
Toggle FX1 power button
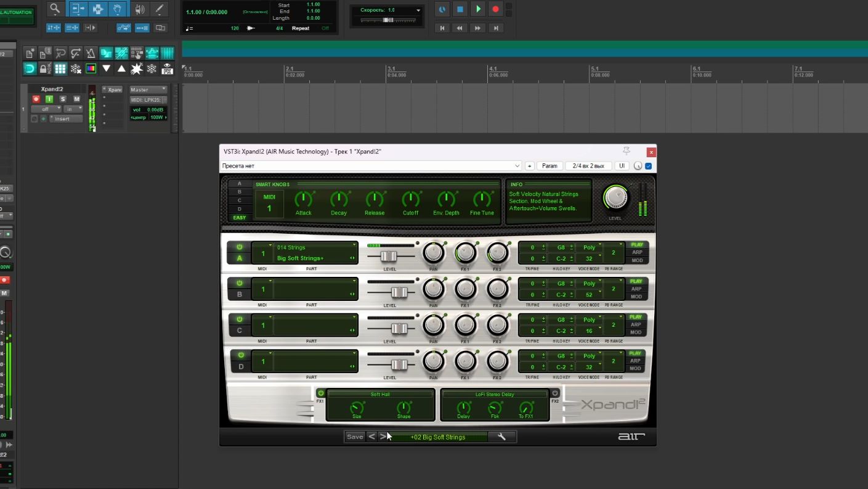click(x=320, y=393)
